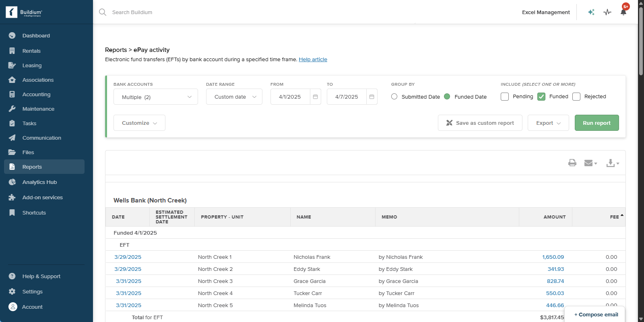Image resolution: width=644 pixels, height=322 pixels.
Task: Click the download report icon
Action: (612, 163)
